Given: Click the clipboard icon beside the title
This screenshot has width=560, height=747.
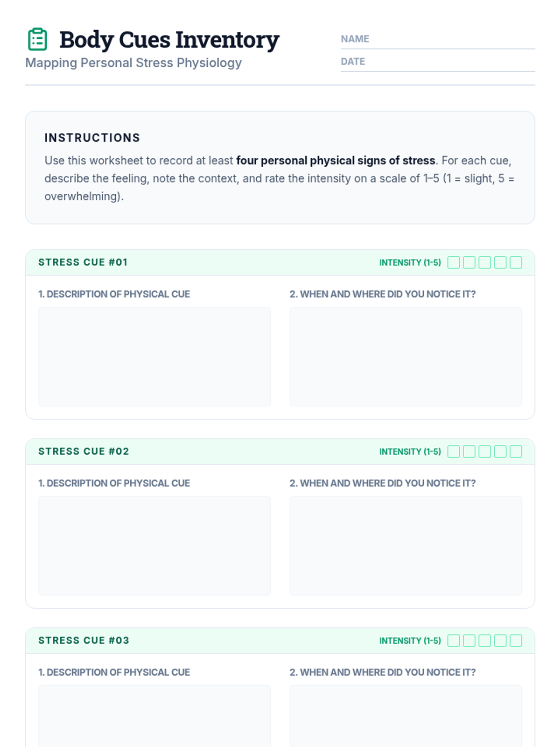Looking at the screenshot, I should [x=37, y=39].
